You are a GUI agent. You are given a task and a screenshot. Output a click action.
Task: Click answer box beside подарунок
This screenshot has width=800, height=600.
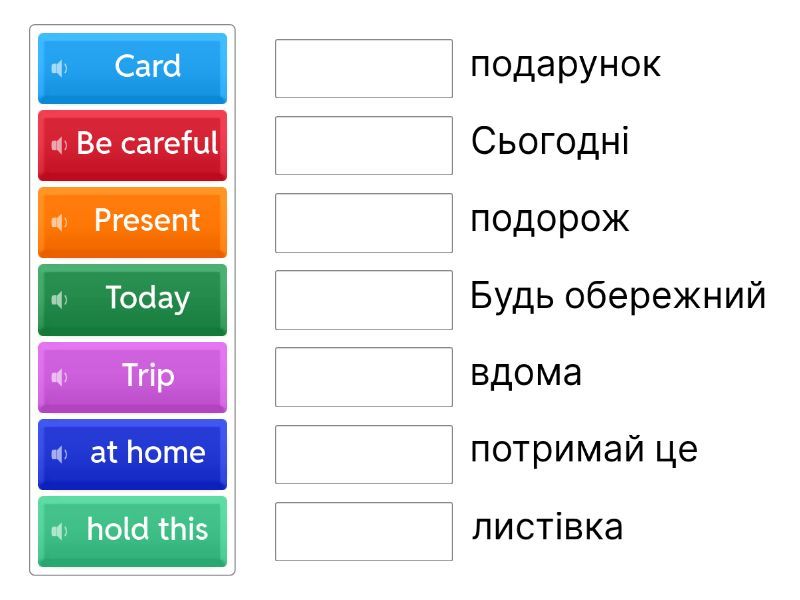click(364, 68)
